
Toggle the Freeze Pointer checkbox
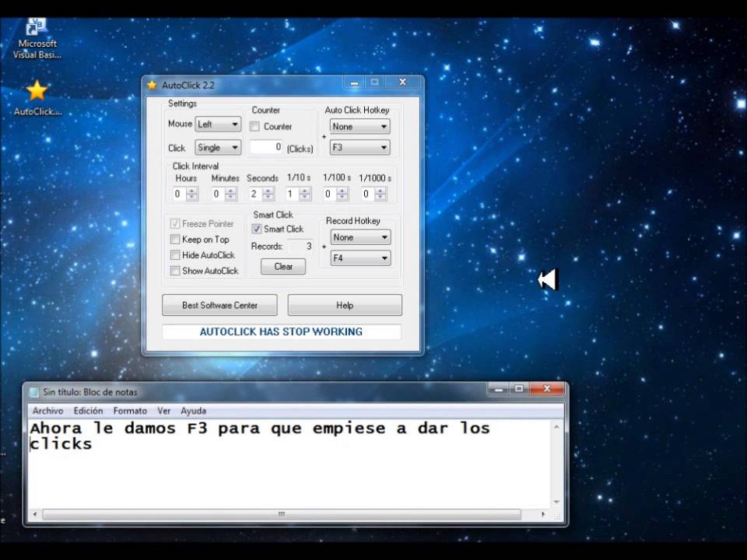click(175, 224)
